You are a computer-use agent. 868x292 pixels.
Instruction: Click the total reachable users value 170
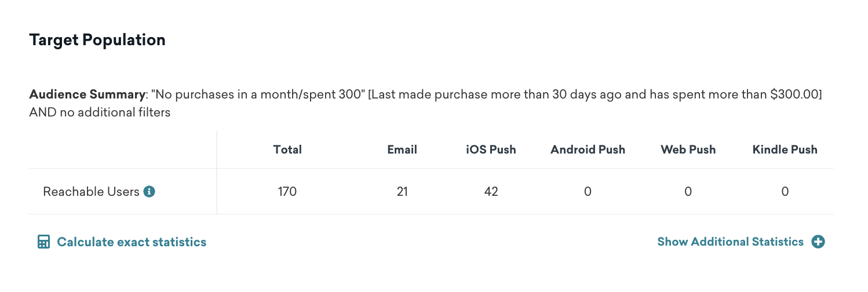287,191
